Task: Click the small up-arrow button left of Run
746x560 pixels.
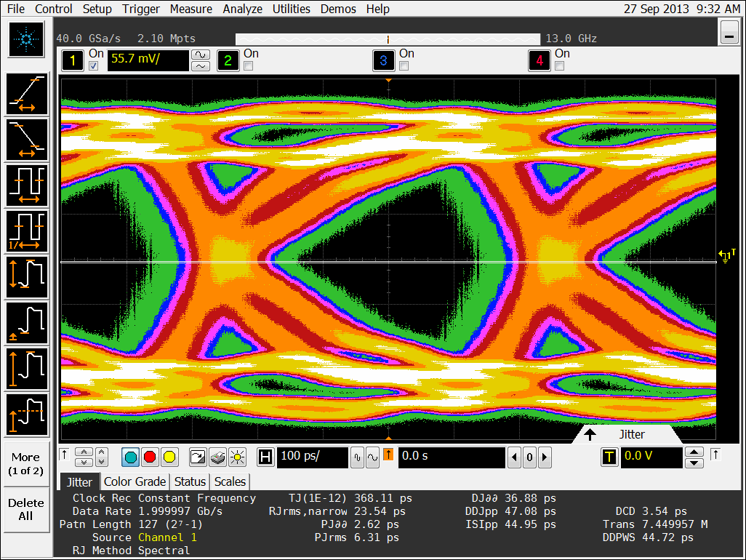Action: [64, 455]
